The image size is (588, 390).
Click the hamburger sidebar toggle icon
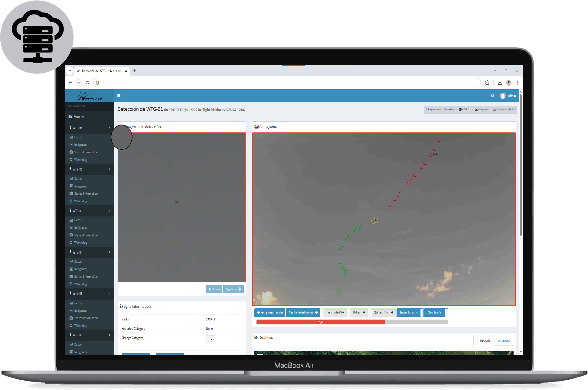[119, 96]
